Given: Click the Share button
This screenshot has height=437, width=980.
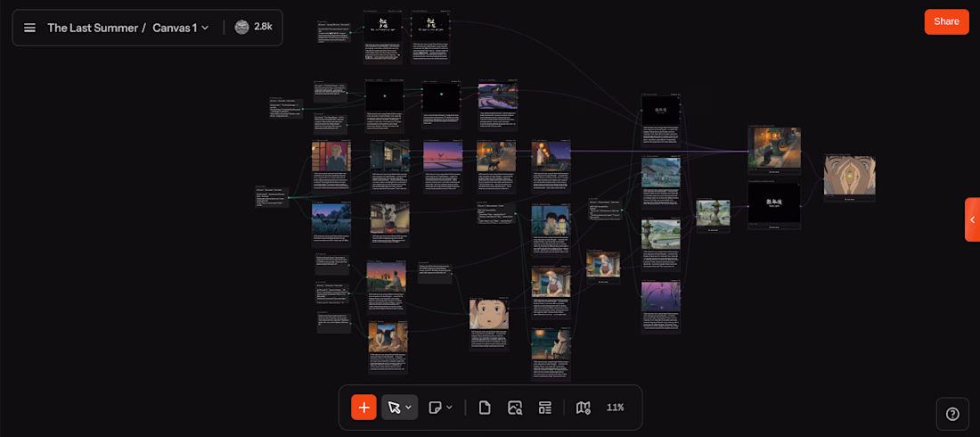Looking at the screenshot, I should [946, 22].
